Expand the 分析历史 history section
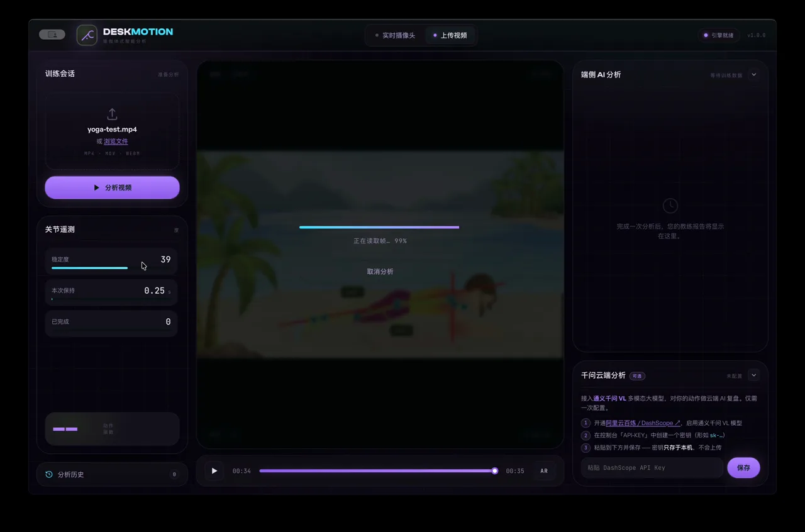The height and width of the screenshot is (532, 805). point(112,474)
